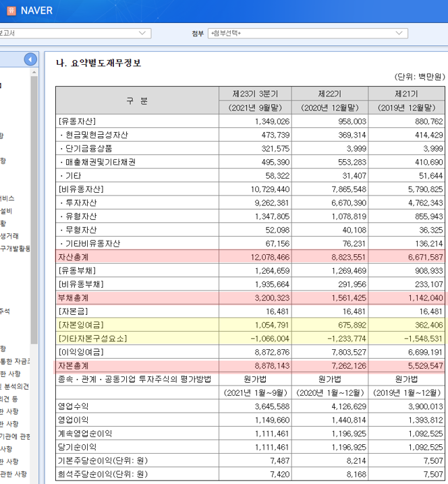Image resolution: width=448 pixels, height=484 pixels.
Task: Click the 첨부 label next to dropdown
Action: coord(198,33)
